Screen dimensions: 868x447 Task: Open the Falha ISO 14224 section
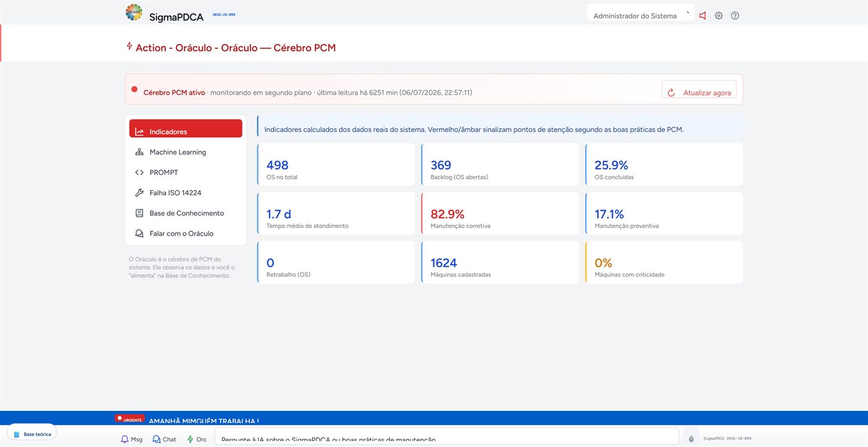(186, 193)
